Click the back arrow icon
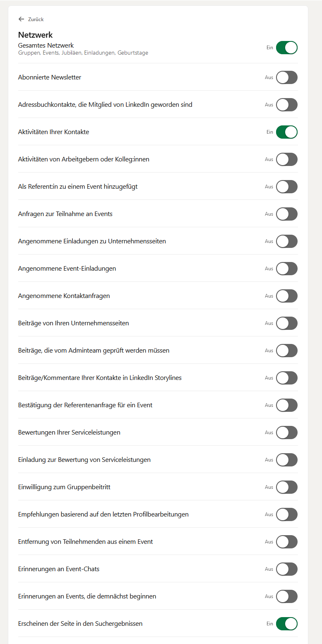 coord(21,19)
